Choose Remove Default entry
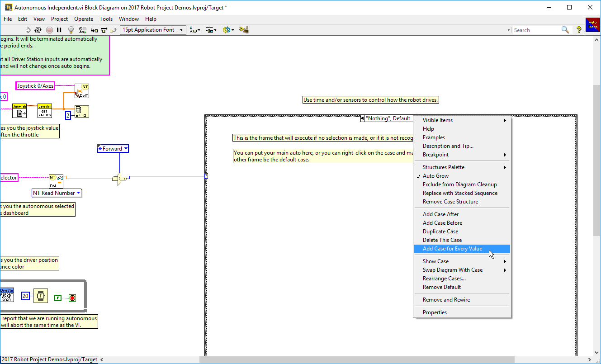This screenshot has height=364, width=601. 462,287
